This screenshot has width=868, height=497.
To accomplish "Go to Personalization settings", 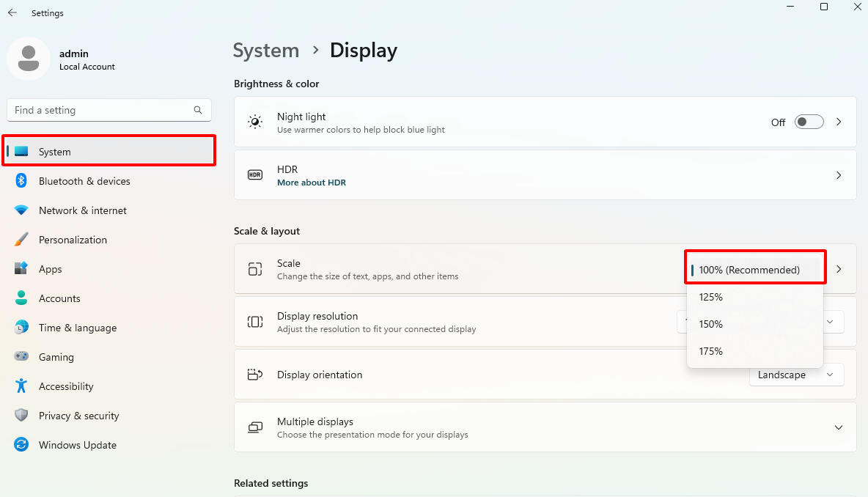I will point(109,240).
